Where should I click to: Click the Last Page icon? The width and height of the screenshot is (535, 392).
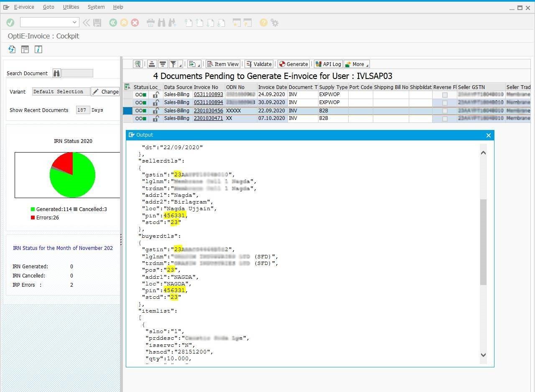pyautogui.click(x=221, y=23)
